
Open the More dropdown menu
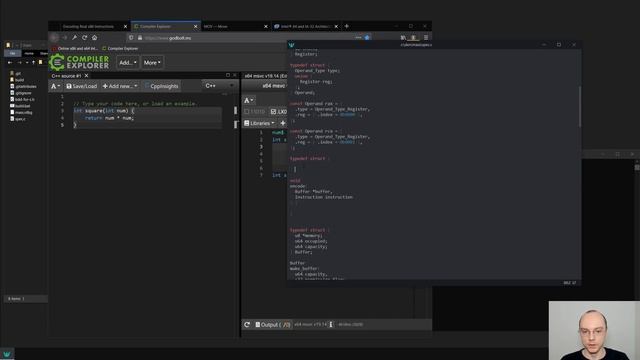[x=152, y=62]
